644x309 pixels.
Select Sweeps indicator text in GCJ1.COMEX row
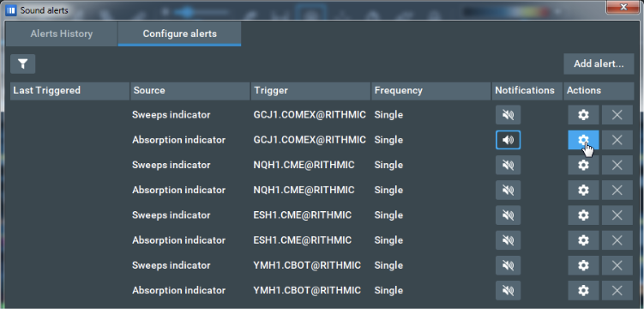point(171,115)
